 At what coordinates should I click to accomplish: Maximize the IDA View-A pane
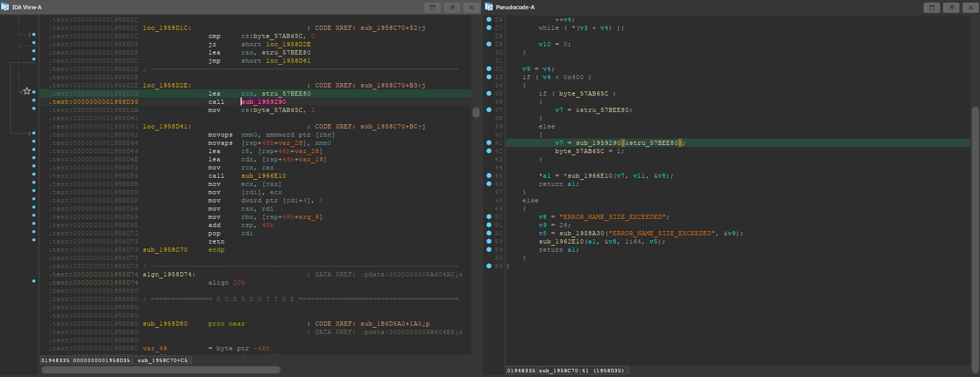pyautogui.click(x=432, y=7)
